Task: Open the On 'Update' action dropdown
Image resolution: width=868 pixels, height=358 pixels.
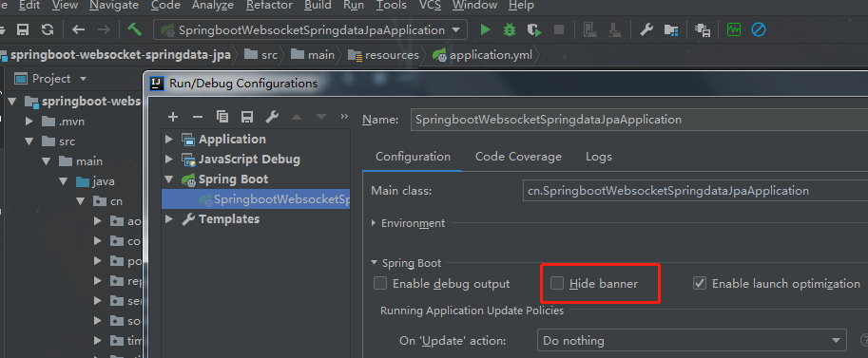Action: pyautogui.click(x=691, y=340)
